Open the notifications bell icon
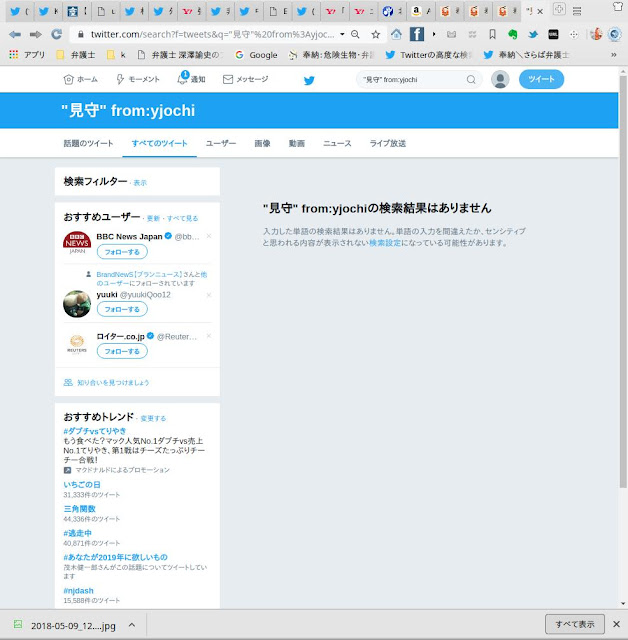 tap(182, 79)
